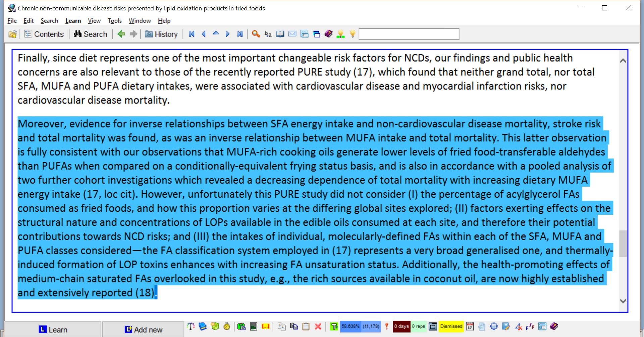
Task: Click the green T plus icon
Action: click(x=334, y=326)
